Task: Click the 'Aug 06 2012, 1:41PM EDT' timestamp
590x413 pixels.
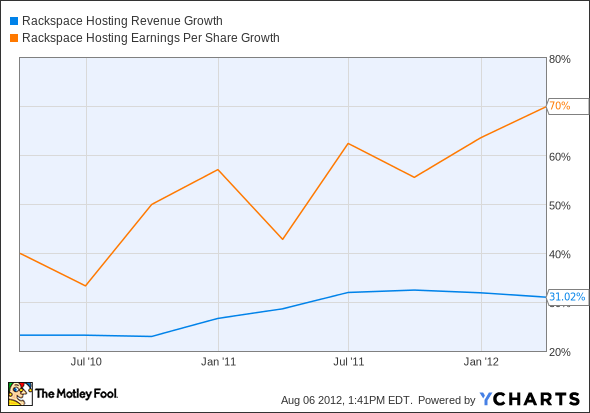Action: point(347,400)
